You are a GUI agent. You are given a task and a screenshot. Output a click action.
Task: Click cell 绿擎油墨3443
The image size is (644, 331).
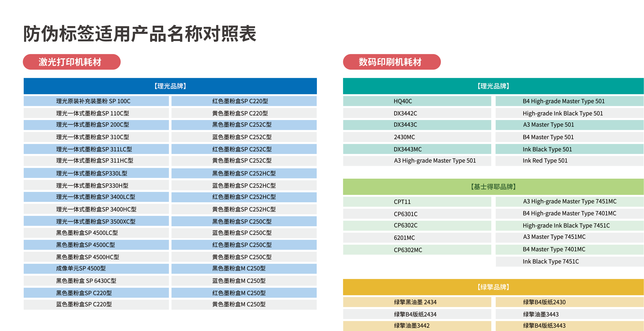[570, 314]
